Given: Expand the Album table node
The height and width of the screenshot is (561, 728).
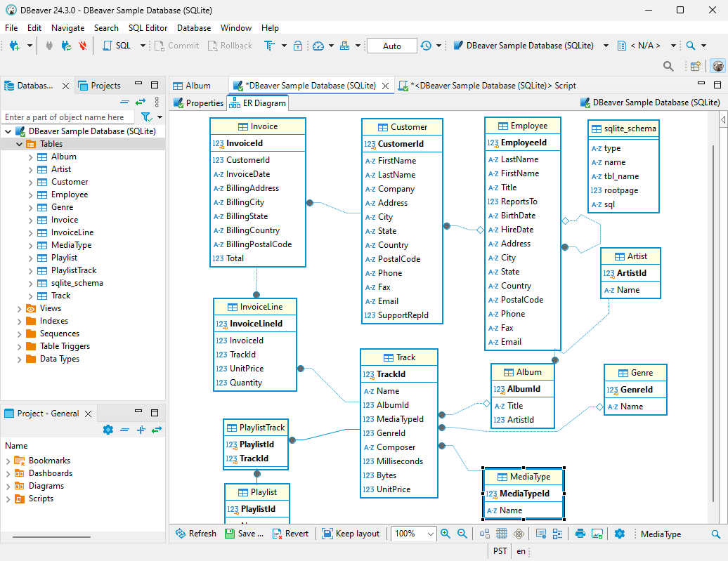Looking at the screenshot, I should click(31, 157).
